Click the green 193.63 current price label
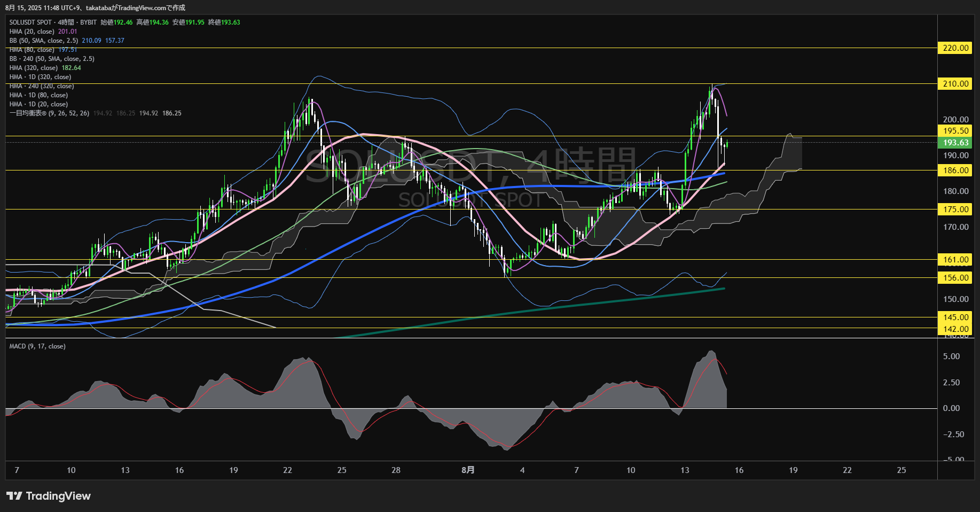Image resolution: width=980 pixels, height=512 pixels. click(955, 143)
